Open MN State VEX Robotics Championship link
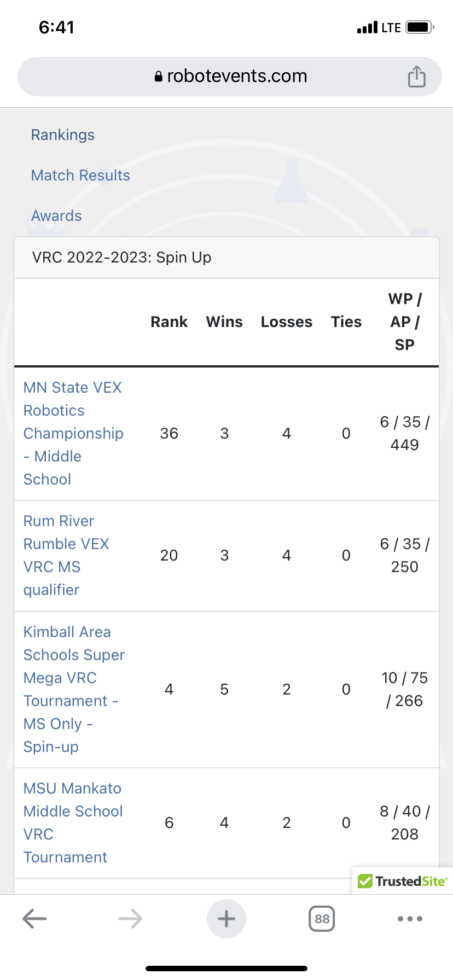 click(x=73, y=433)
